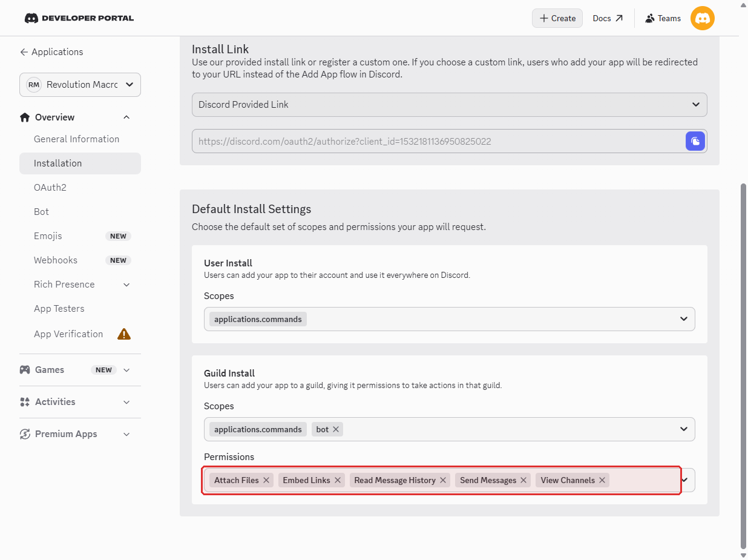Go back to Applications
The width and height of the screenshot is (748, 560).
click(x=51, y=52)
